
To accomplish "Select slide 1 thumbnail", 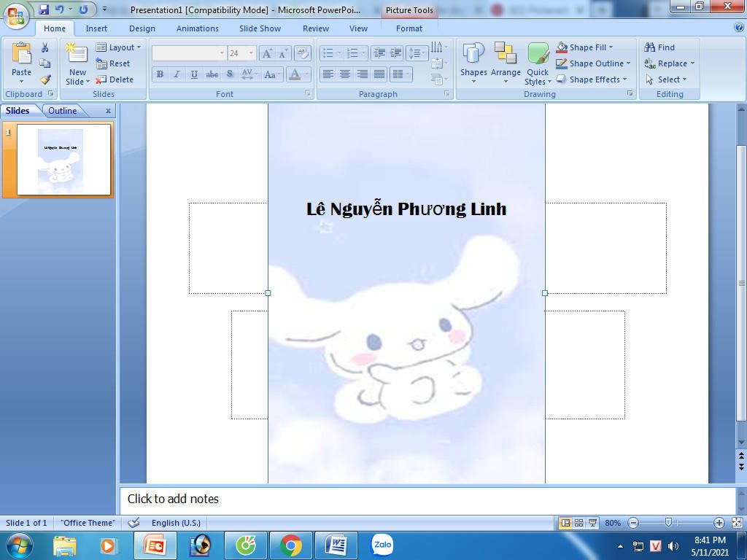I will [64, 160].
